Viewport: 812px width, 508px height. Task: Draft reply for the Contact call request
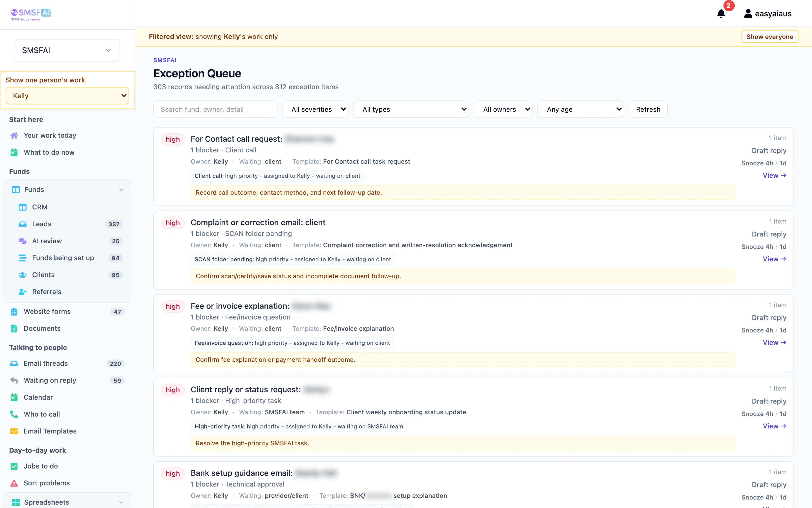click(x=769, y=150)
